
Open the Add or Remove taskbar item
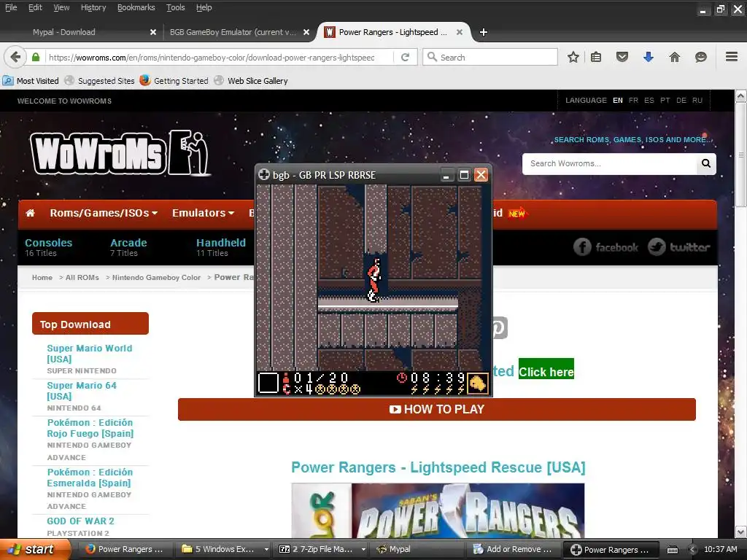pyautogui.click(x=513, y=549)
